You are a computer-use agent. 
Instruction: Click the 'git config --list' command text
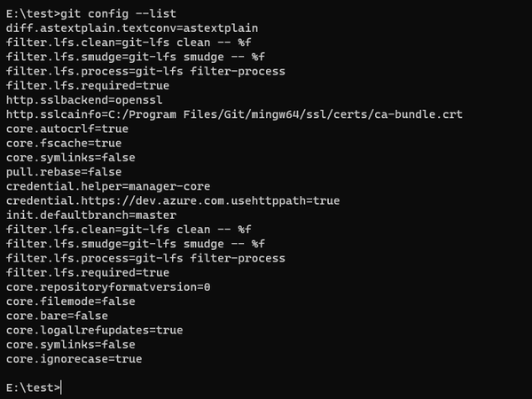point(121,13)
